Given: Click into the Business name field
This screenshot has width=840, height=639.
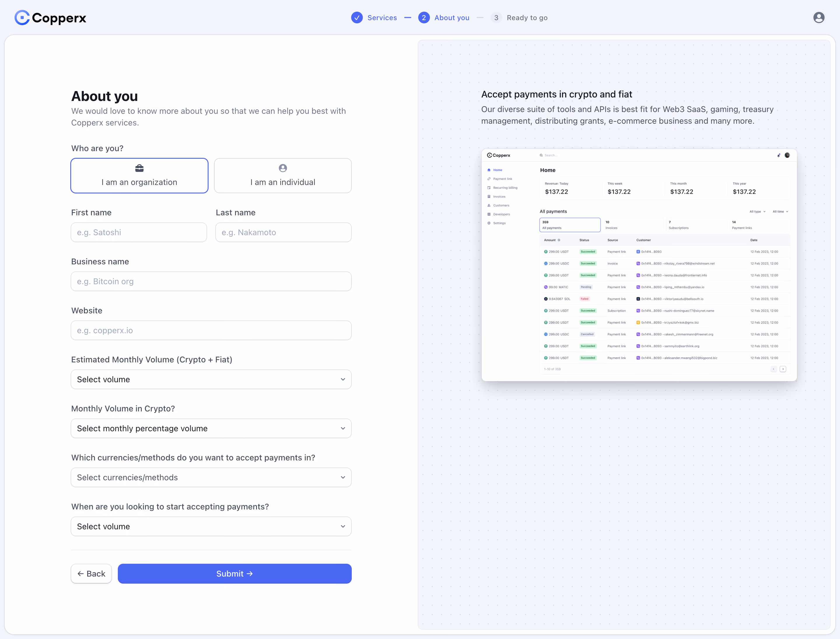Looking at the screenshot, I should click(211, 282).
